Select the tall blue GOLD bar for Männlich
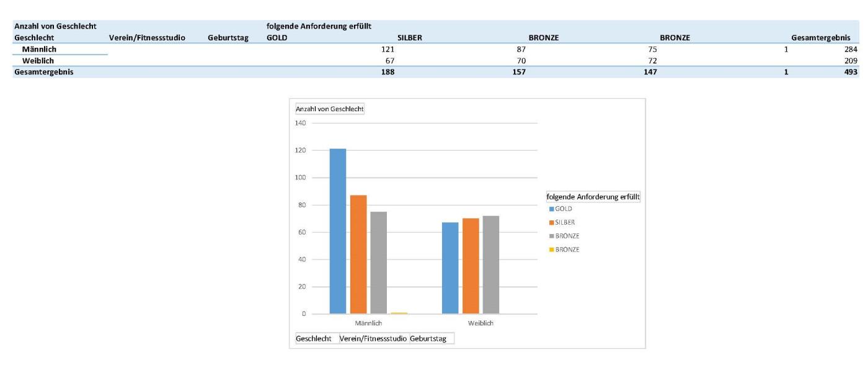The height and width of the screenshot is (365, 868). [x=337, y=231]
